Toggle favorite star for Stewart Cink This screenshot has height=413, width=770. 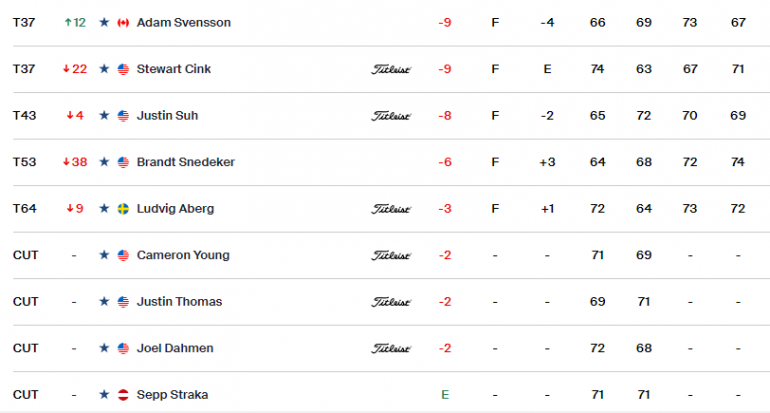[x=104, y=69]
